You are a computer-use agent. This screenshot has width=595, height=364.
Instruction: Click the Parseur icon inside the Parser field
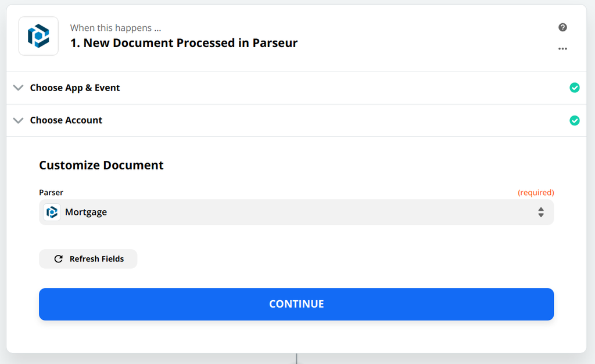52,212
